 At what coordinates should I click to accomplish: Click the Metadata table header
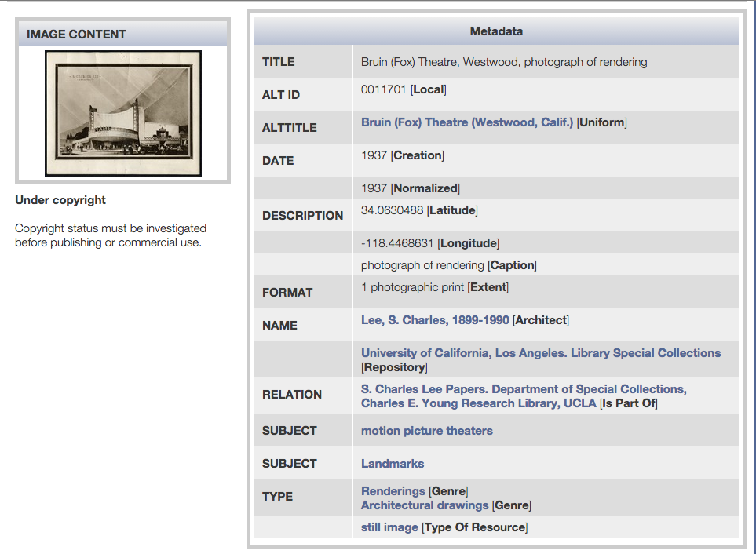[496, 31]
